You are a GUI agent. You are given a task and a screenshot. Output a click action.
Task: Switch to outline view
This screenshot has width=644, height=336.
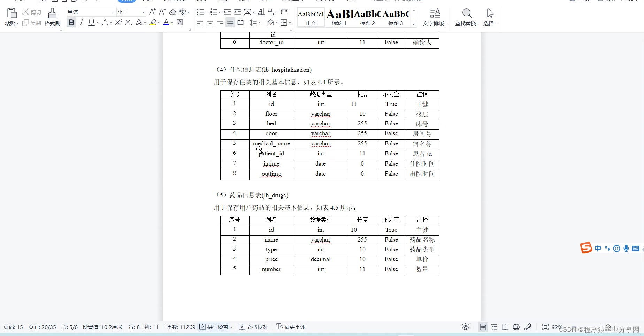tap(494, 327)
